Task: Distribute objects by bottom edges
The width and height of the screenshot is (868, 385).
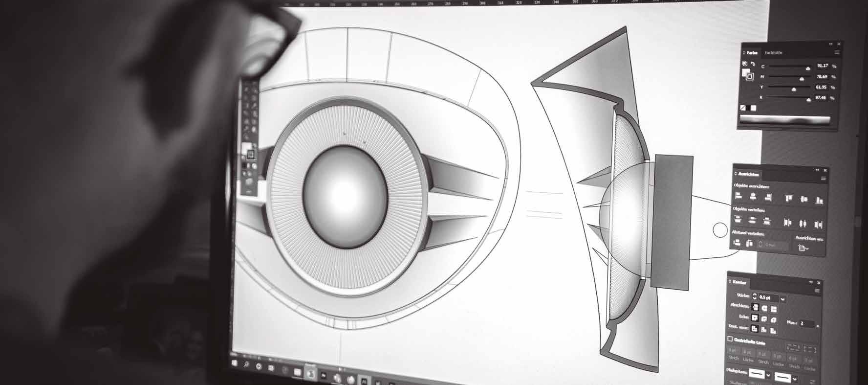Action: pos(767,221)
